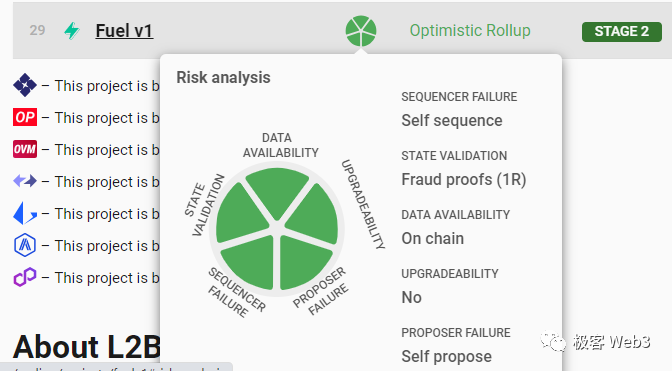The image size is (672, 371).
Task: Click row number 29 in the table
Action: point(37,30)
